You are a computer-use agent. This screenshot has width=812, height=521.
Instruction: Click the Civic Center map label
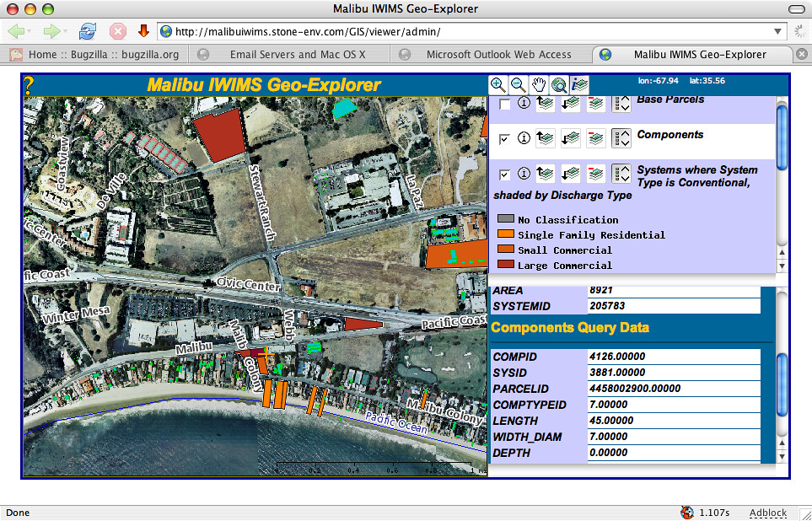pos(249,283)
